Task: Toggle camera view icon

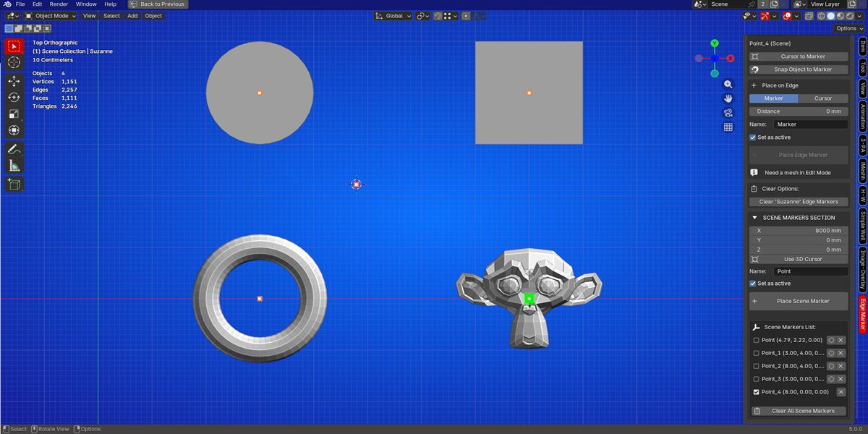Action: pos(728,113)
